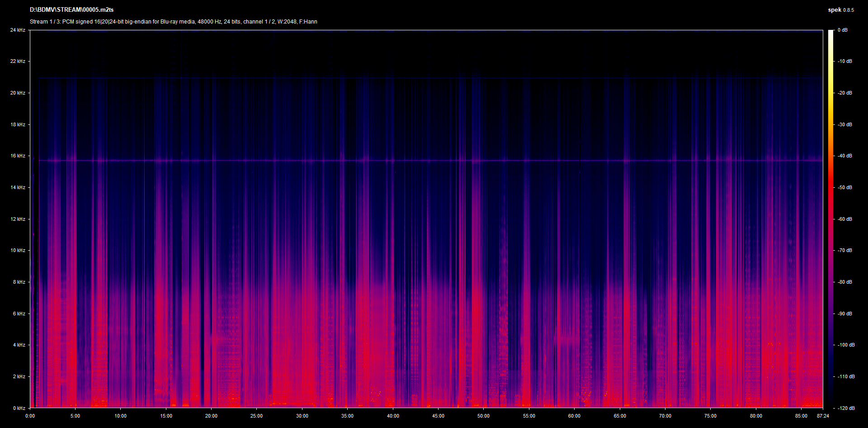Click the 0:00 time axis marker
Image resolution: width=868 pixels, height=428 pixels.
tap(30, 416)
